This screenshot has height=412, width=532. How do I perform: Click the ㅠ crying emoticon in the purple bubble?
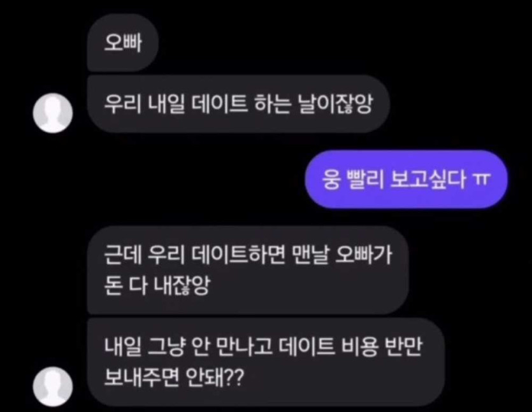[482, 179]
